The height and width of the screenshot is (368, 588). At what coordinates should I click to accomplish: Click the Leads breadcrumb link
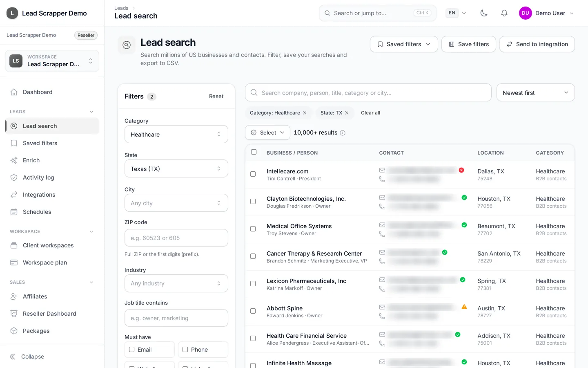(x=121, y=8)
